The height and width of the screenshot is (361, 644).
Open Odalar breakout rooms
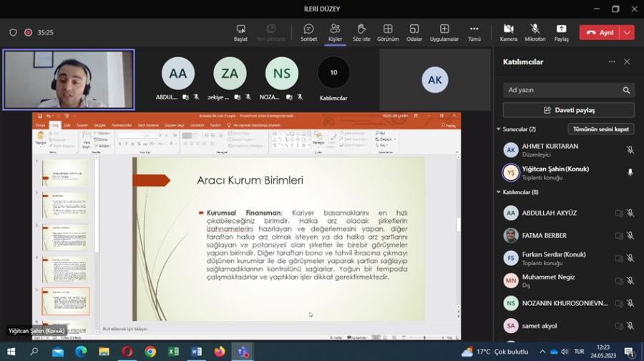pyautogui.click(x=414, y=32)
